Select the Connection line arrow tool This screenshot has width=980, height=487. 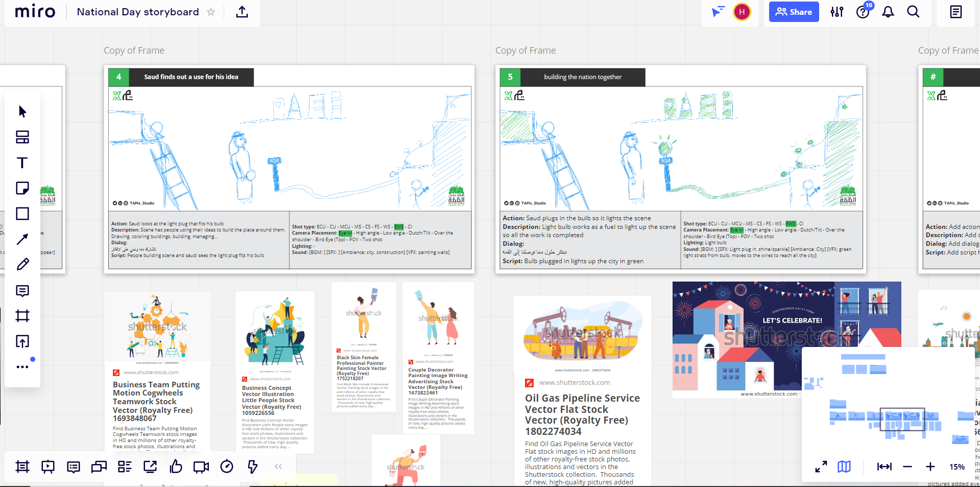[x=22, y=239]
